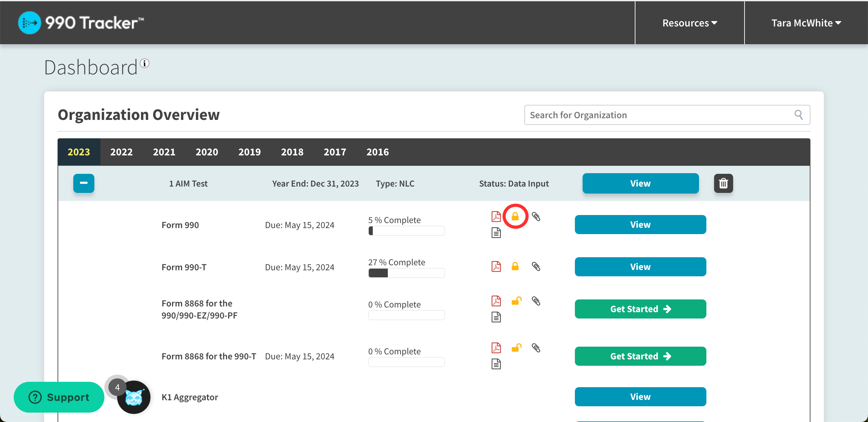Click the unlock icon on Form 8868 row
The width and height of the screenshot is (868, 422).
pos(516,300)
